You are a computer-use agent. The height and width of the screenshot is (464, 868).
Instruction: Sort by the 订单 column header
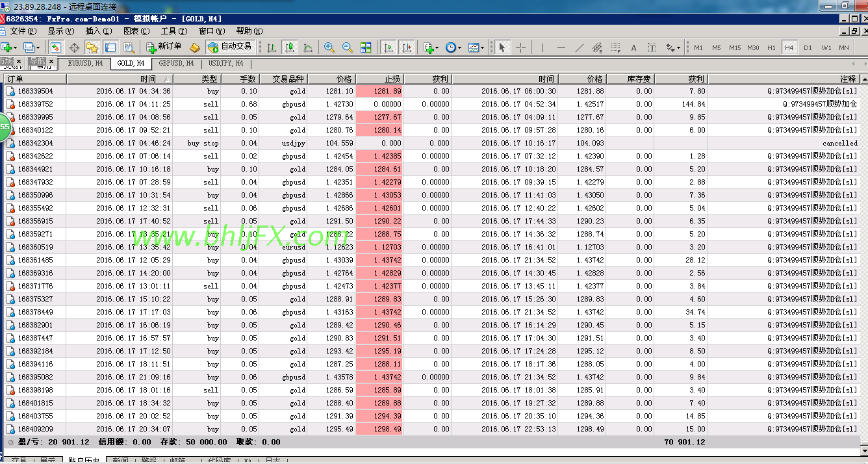tap(34, 79)
